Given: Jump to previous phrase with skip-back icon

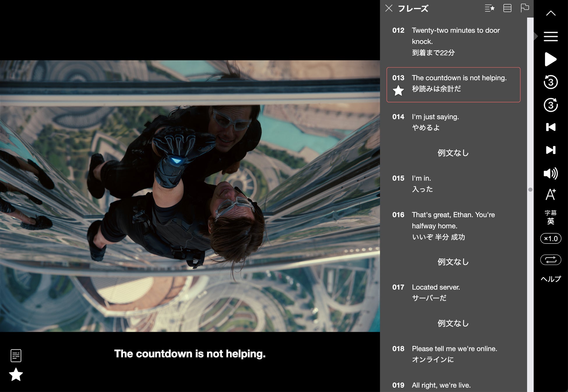Looking at the screenshot, I should (x=550, y=127).
